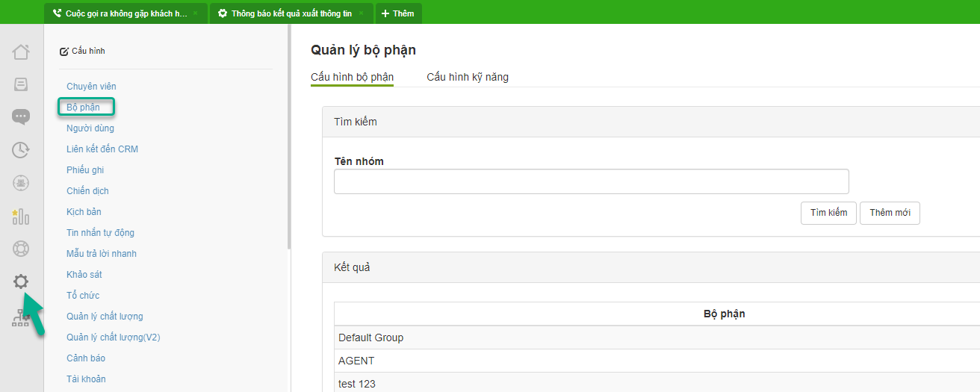This screenshot has height=392, width=980.
Task: Open the clock history sidebar icon
Action: [21, 150]
